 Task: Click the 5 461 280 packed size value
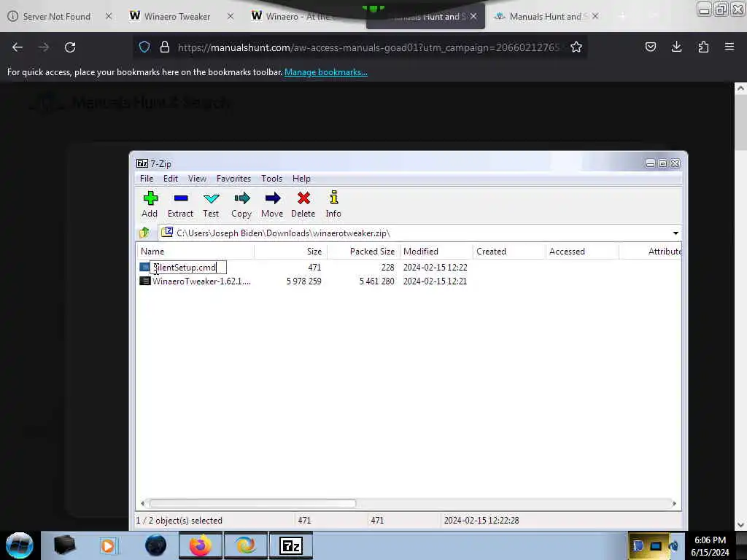377,281
